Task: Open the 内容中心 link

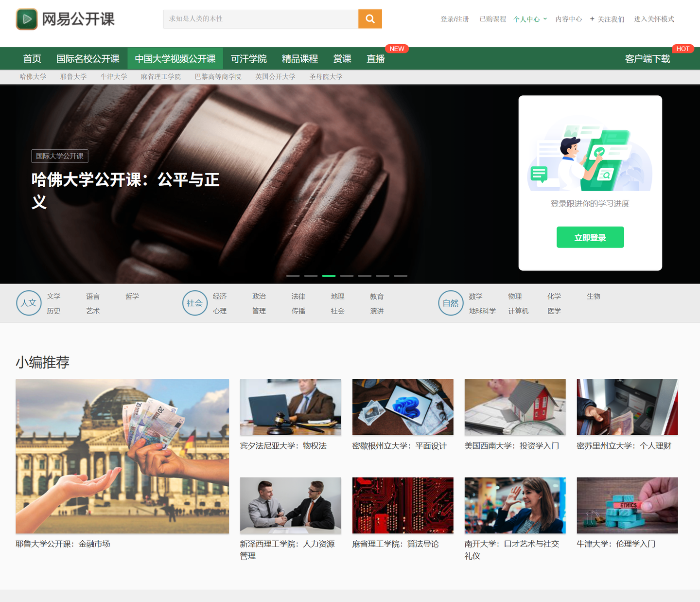Action: click(x=569, y=19)
